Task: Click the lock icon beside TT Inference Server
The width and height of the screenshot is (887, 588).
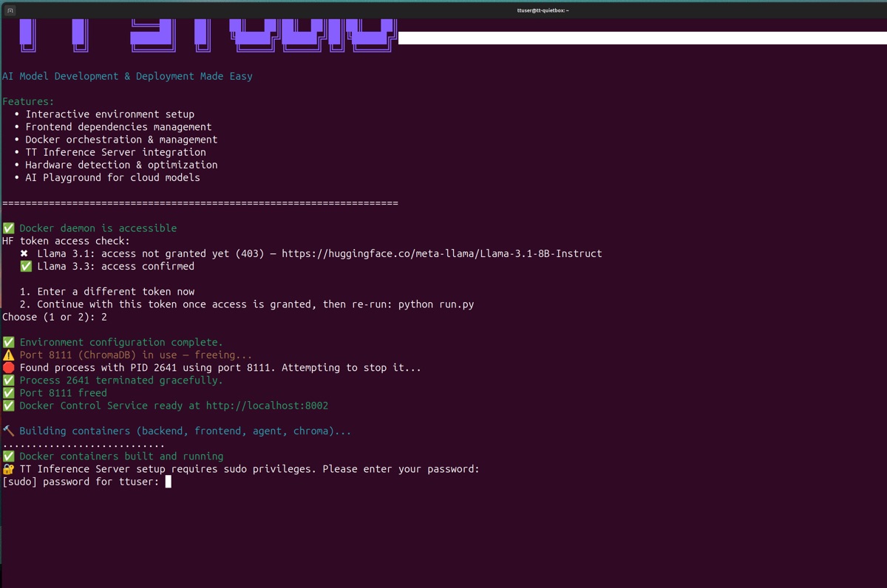Action: pos(8,469)
